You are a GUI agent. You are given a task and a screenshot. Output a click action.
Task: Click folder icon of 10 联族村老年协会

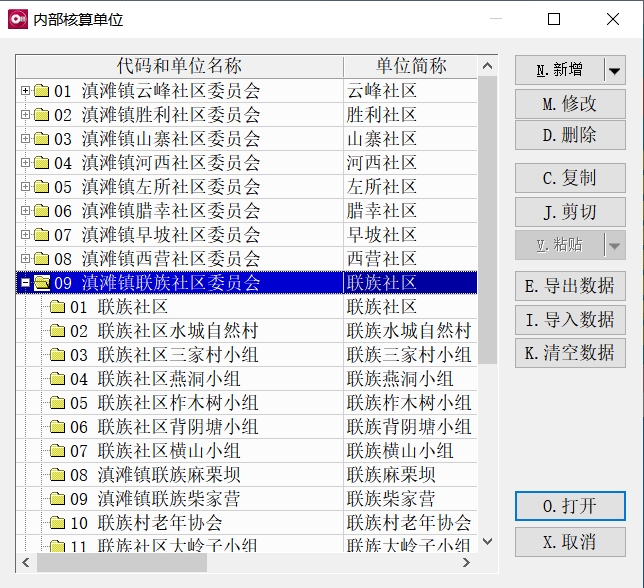coord(57,523)
